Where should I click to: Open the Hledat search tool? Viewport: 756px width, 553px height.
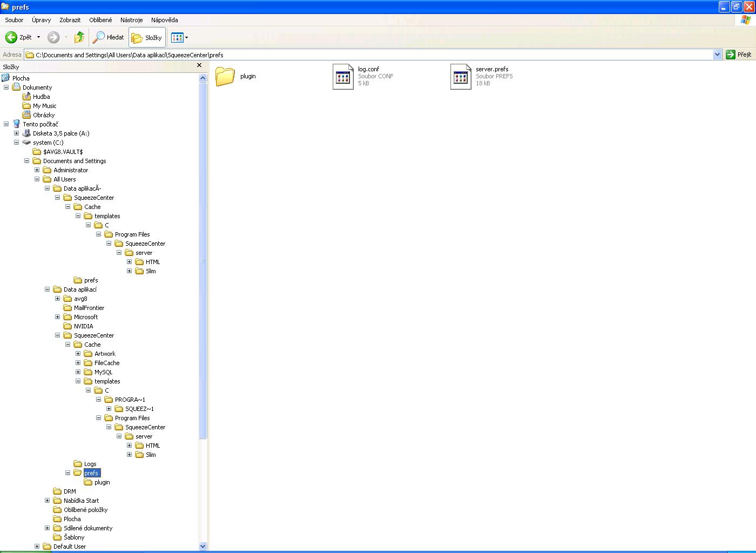[x=109, y=37]
